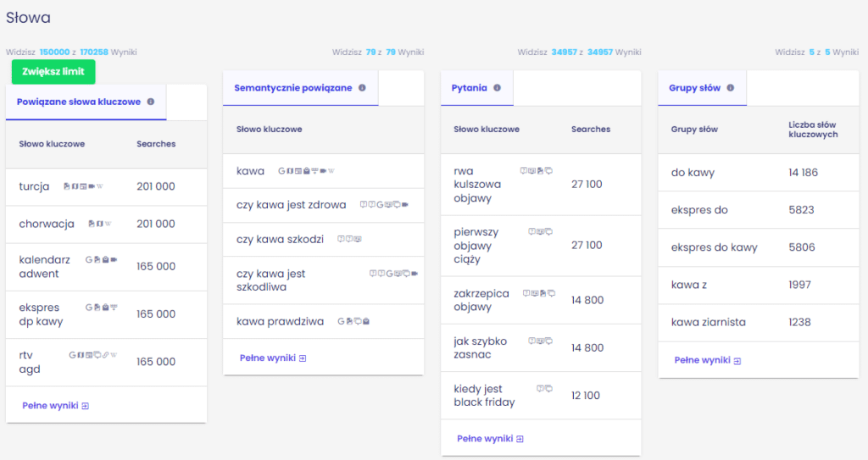Click info icon next to Grupy słów

(731, 87)
